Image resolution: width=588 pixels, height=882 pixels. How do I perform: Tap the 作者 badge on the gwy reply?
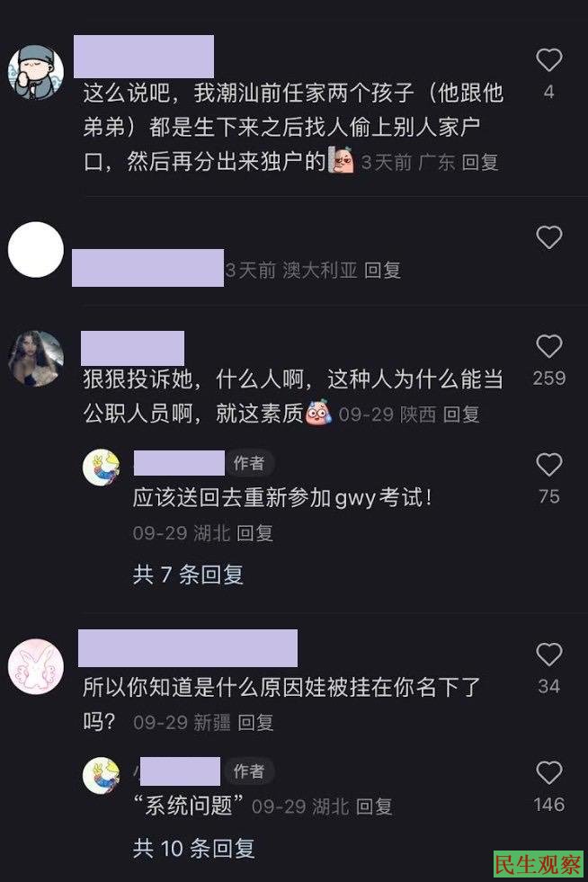(249, 463)
